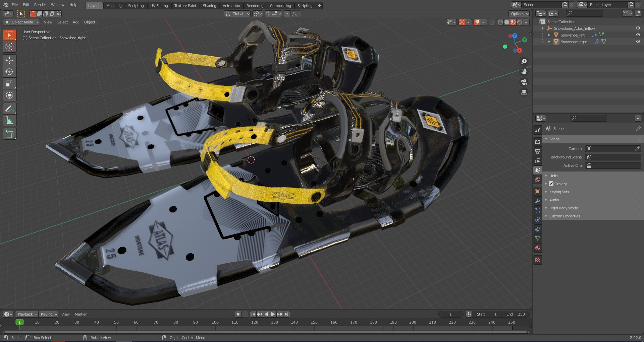Screen dimensions: 644x342
Task: Select the Annotate tool
Action: coord(9,109)
